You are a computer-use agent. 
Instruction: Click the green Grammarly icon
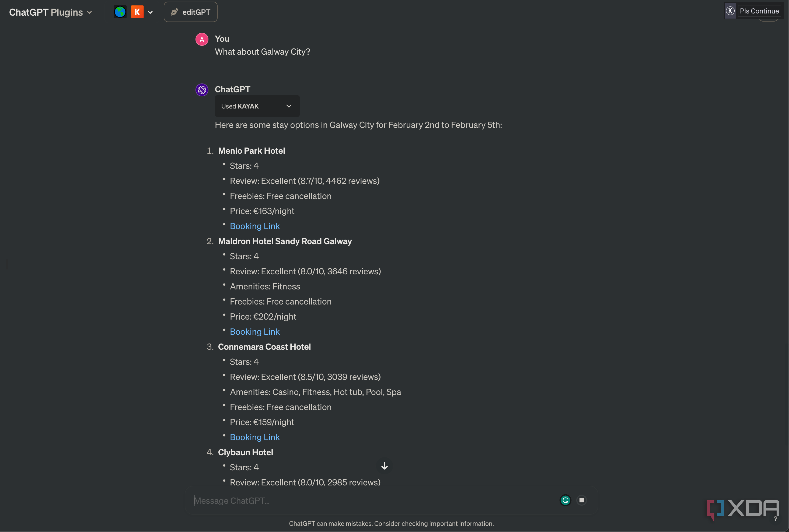point(565,500)
